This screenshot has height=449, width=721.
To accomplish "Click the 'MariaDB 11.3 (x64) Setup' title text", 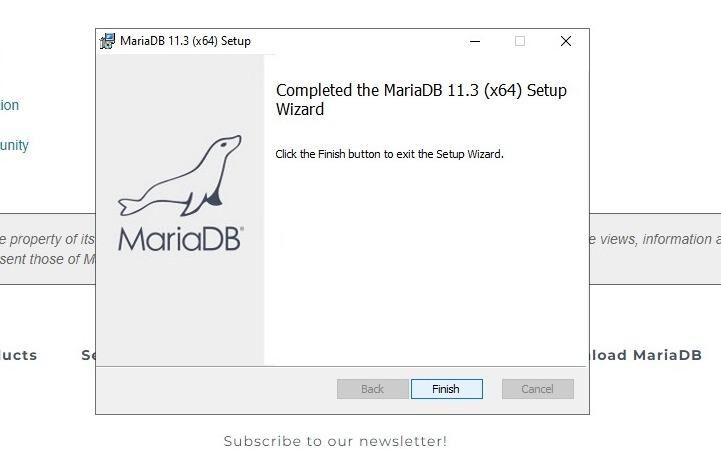I will coord(185,41).
